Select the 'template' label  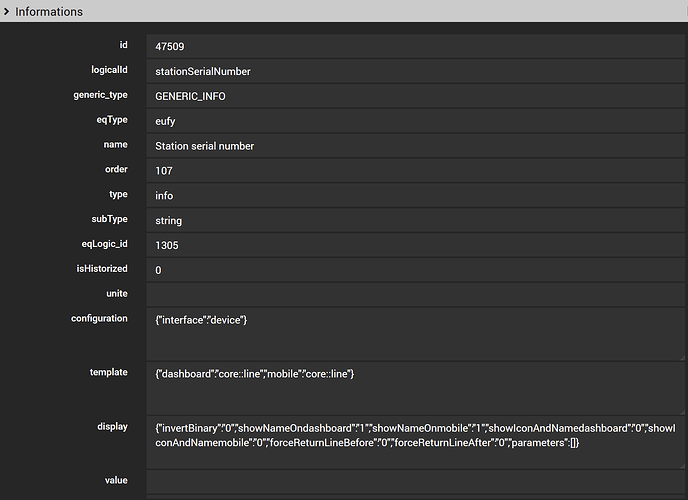[108, 372]
